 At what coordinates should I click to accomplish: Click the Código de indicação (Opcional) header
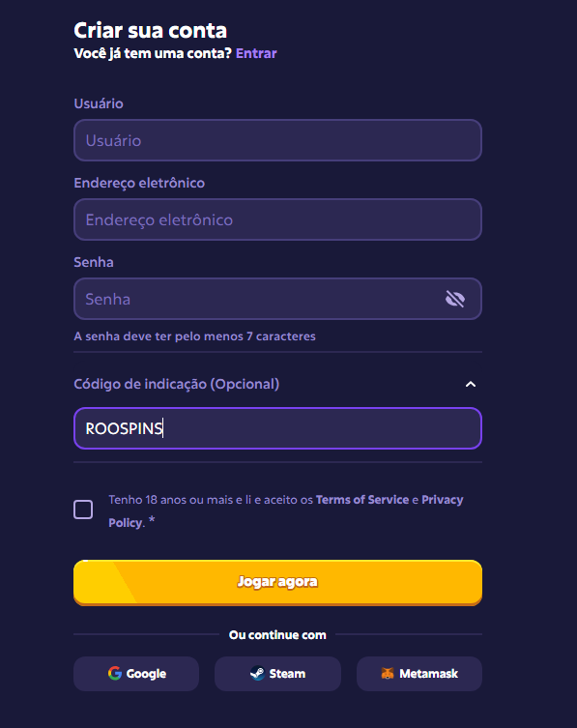coord(177,384)
